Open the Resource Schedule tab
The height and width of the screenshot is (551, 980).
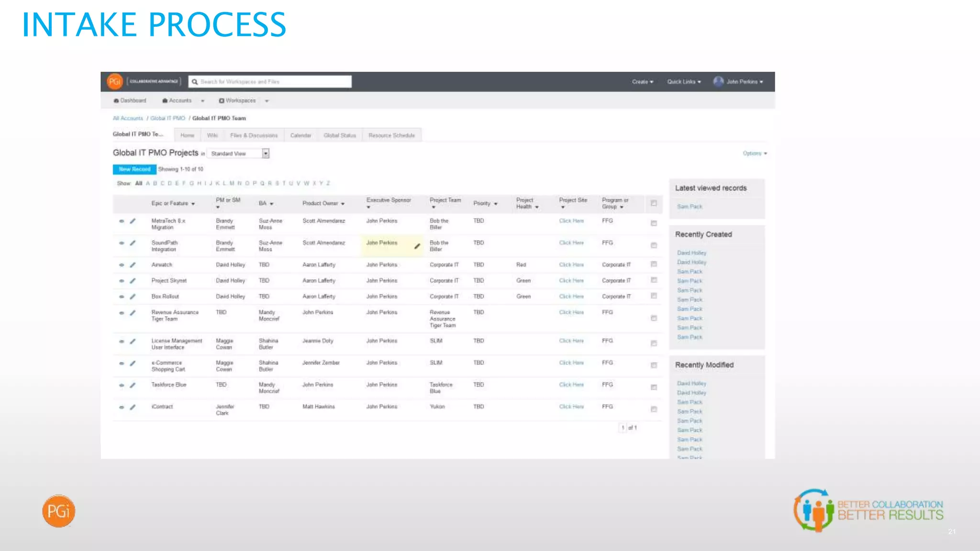point(391,135)
